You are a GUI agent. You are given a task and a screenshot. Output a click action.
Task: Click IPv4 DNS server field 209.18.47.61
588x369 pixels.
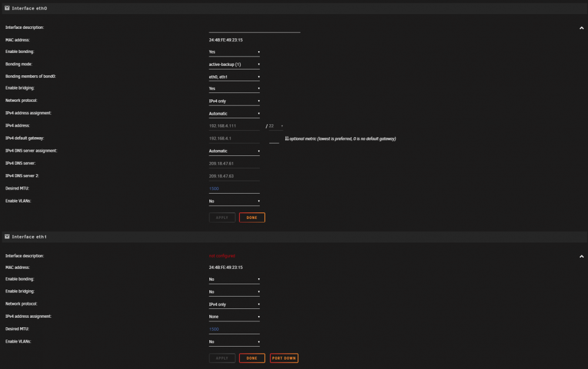[x=235, y=164]
